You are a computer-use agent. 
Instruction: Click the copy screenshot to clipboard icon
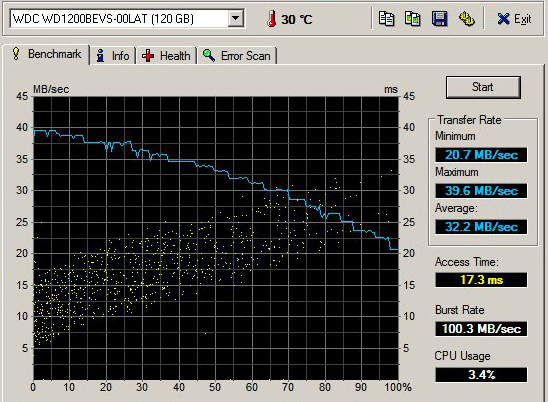[x=413, y=19]
